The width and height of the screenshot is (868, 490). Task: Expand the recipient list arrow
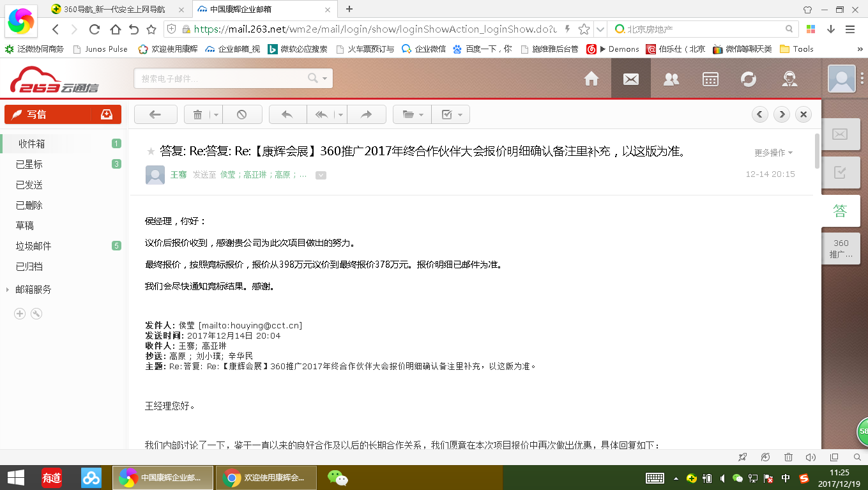coord(321,175)
